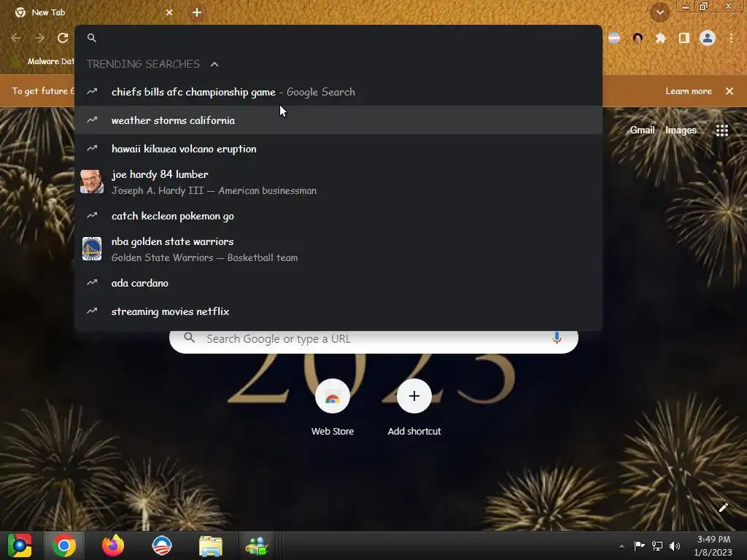
Task: Open Malware Dat bookmark
Action: pos(43,61)
